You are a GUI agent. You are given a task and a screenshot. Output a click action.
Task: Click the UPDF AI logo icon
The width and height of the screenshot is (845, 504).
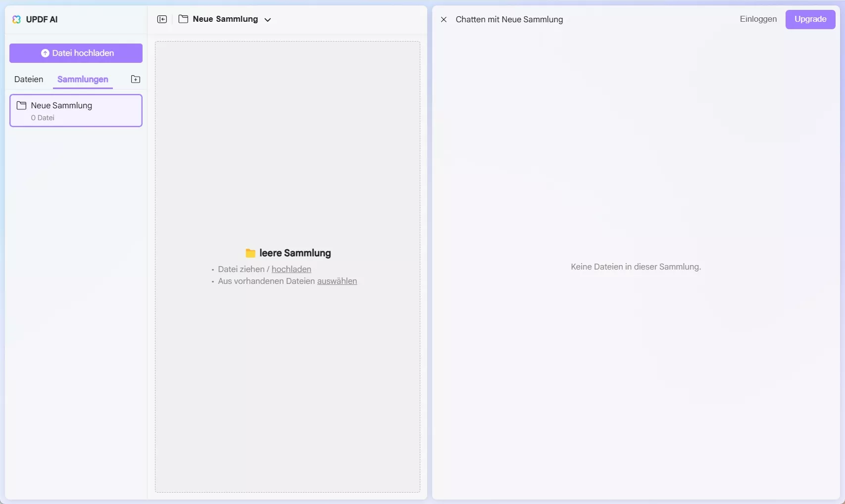point(16,19)
